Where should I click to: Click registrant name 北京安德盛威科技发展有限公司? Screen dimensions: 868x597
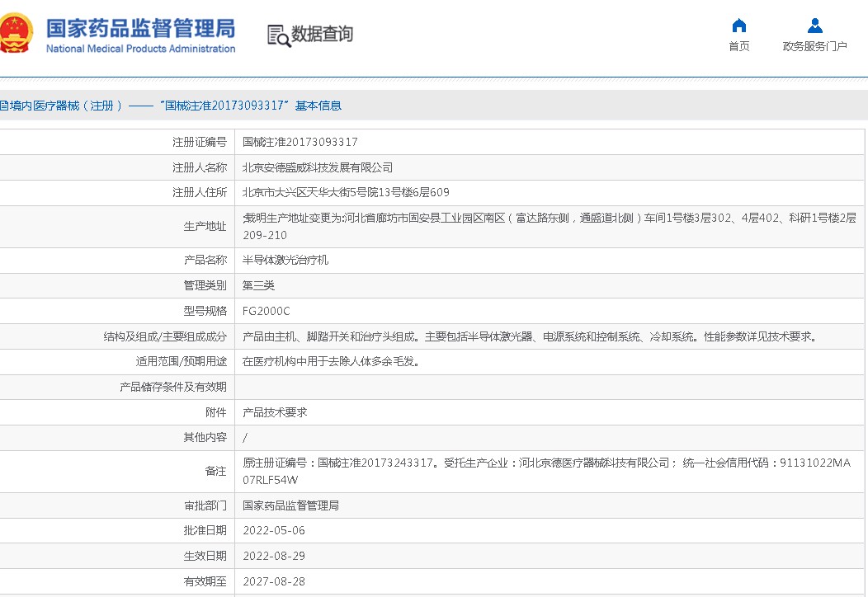(x=318, y=167)
